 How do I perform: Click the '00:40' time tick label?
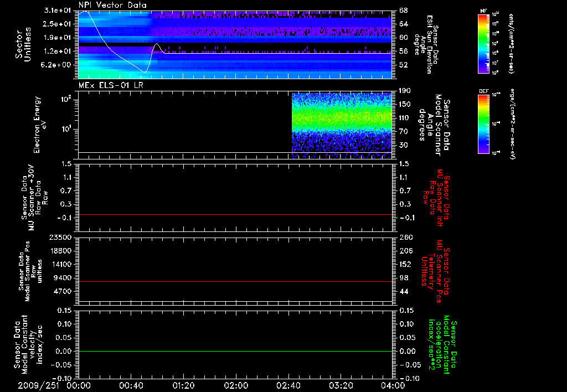(131, 385)
